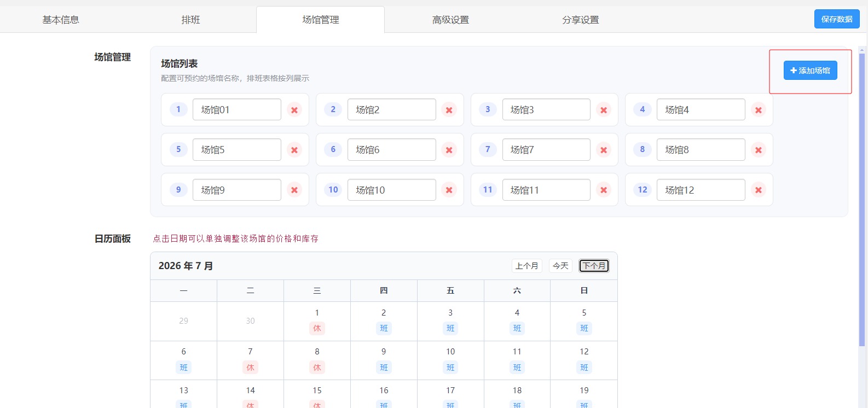
Task: Remove 场馆6 via the red X icon
Action: [449, 150]
